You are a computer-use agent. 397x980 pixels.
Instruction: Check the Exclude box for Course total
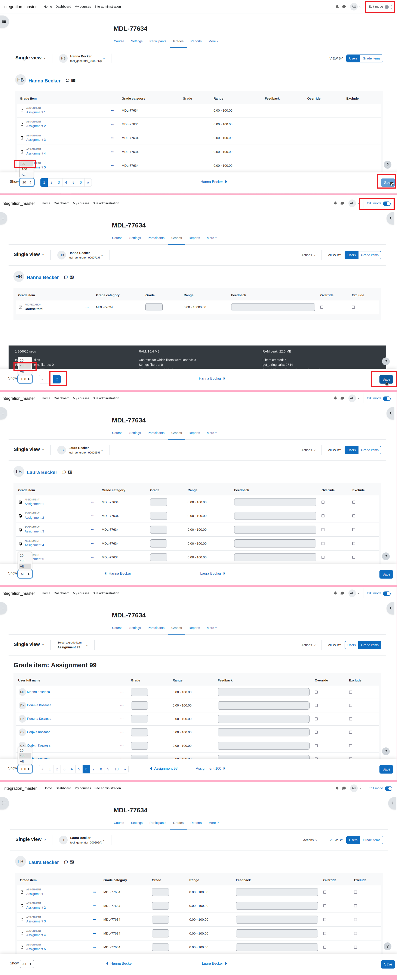point(353,307)
